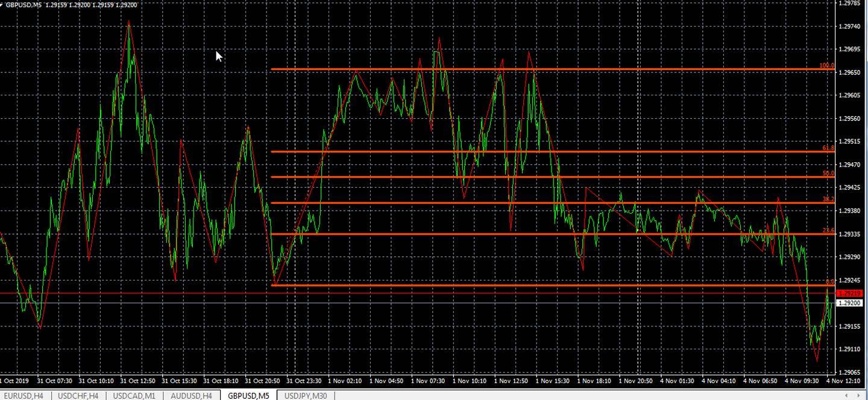
Task: Click the 31 Oct 23:30 time label
Action: pos(303,381)
